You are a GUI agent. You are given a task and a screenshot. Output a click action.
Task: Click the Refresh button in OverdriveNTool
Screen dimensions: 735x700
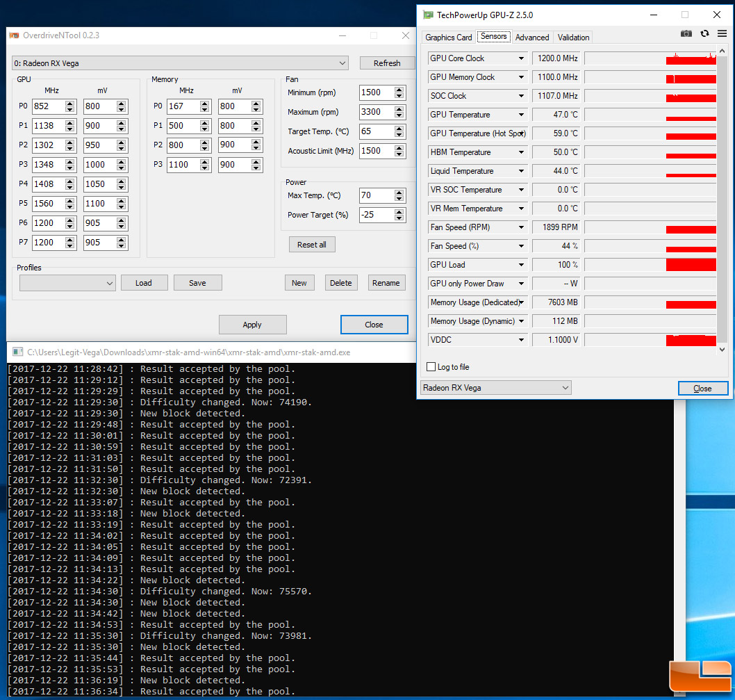tap(387, 63)
